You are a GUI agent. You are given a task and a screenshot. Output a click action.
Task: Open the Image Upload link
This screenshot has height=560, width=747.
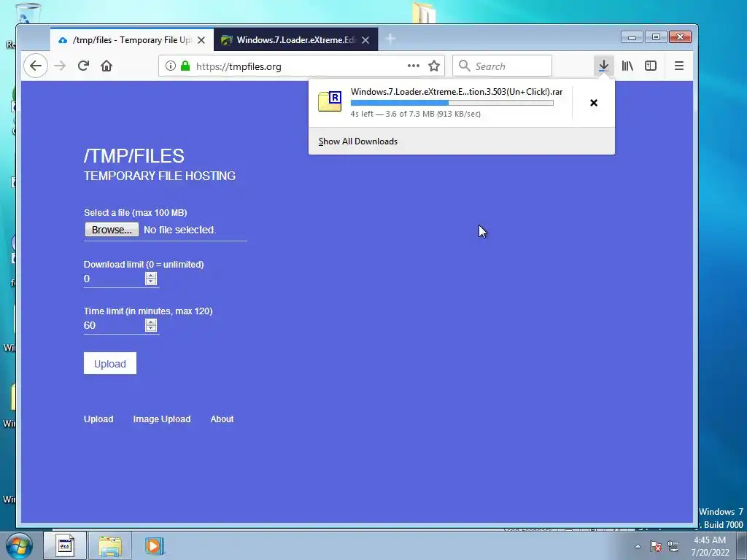pyautogui.click(x=162, y=419)
